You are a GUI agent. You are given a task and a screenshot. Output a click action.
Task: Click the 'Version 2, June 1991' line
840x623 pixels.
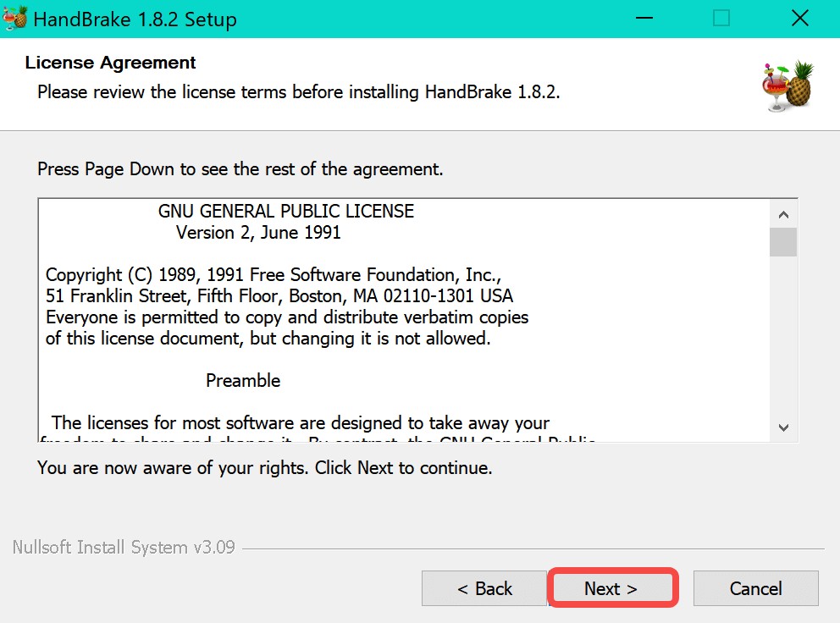[x=258, y=233]
